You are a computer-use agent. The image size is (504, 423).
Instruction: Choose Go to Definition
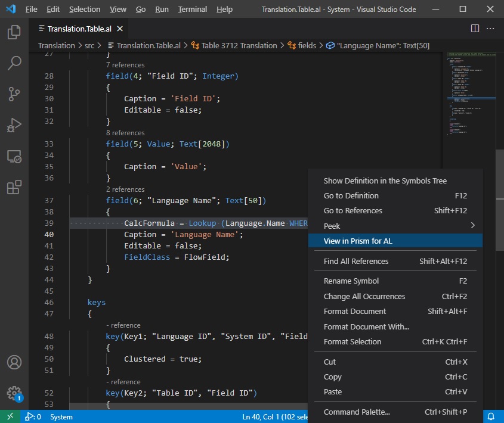pos(395,195)
